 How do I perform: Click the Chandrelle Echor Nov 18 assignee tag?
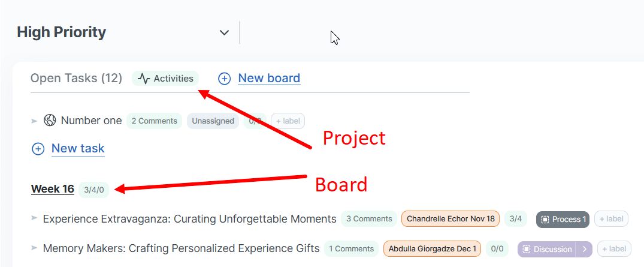point(451,219)
